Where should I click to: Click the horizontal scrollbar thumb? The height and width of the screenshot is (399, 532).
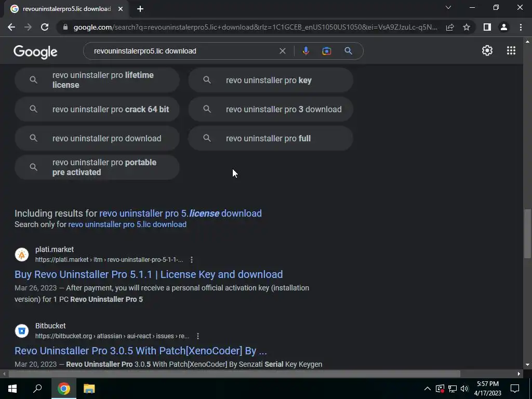[234, 374]
